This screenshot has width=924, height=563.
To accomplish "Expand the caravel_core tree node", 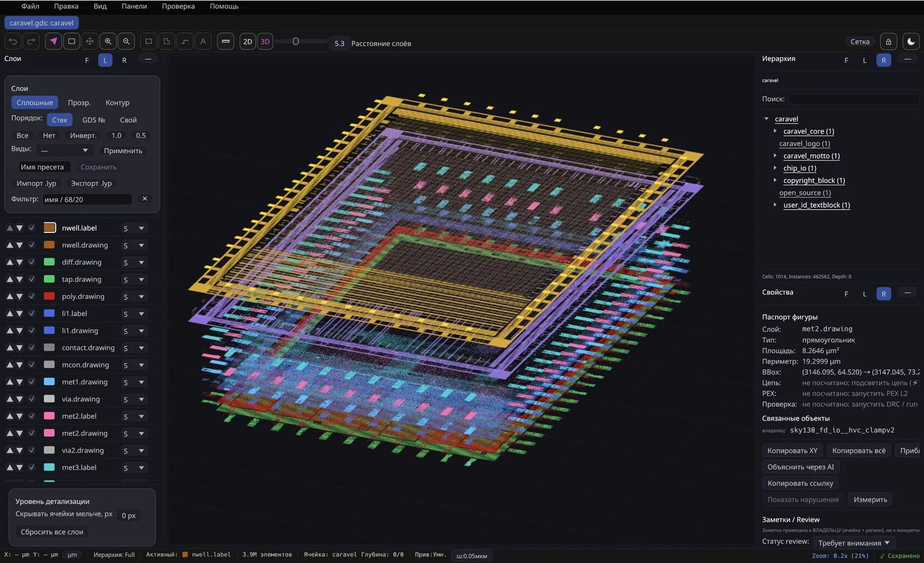I will point(775,131).
